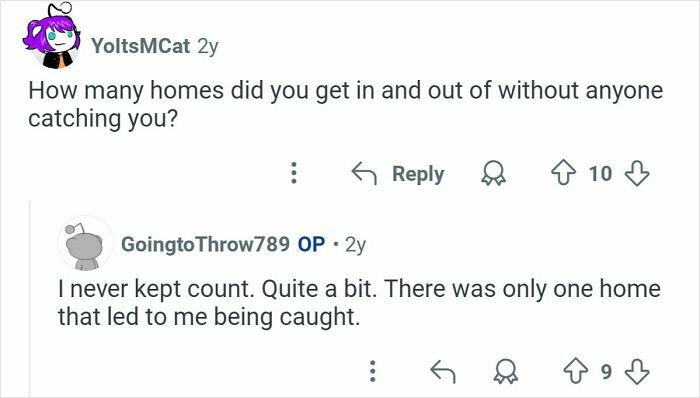Upvote YoItsMCat's comment
The height and width of the screenshot is (398, 700).
pyautogui.click(x=564, y=173)
